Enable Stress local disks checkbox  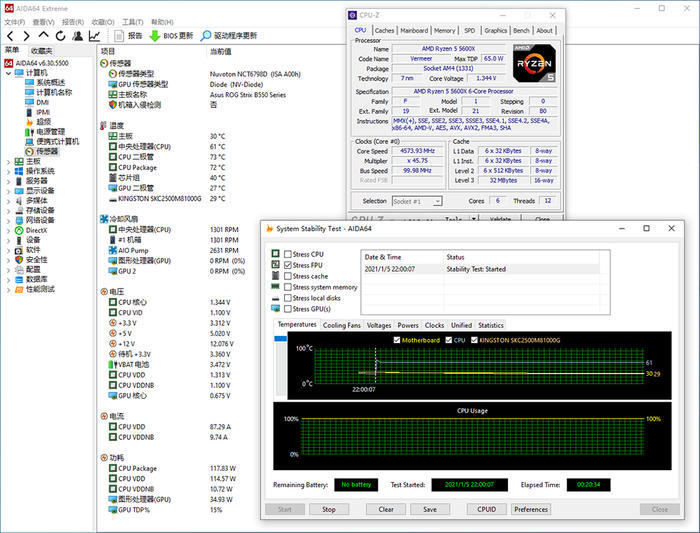[x=288, y=298]
